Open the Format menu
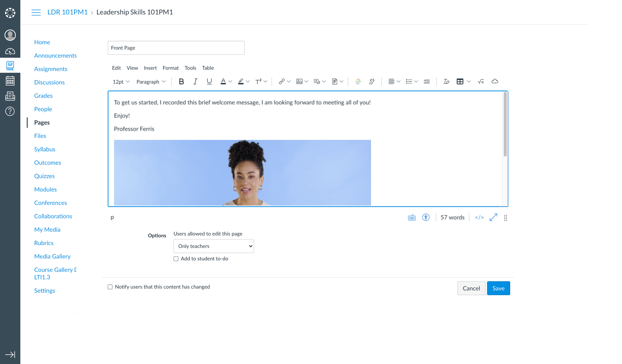Screen dimensions: 622x364 (170, 68)
